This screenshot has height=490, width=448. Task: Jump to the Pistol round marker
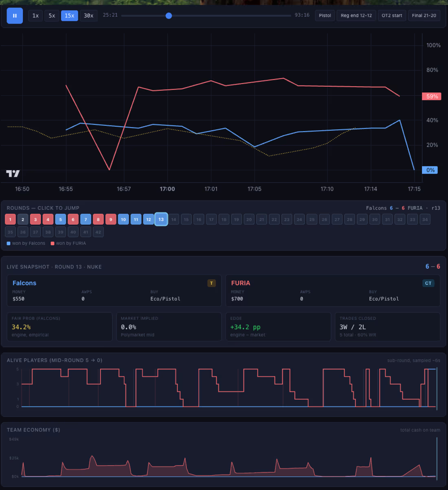325,15
